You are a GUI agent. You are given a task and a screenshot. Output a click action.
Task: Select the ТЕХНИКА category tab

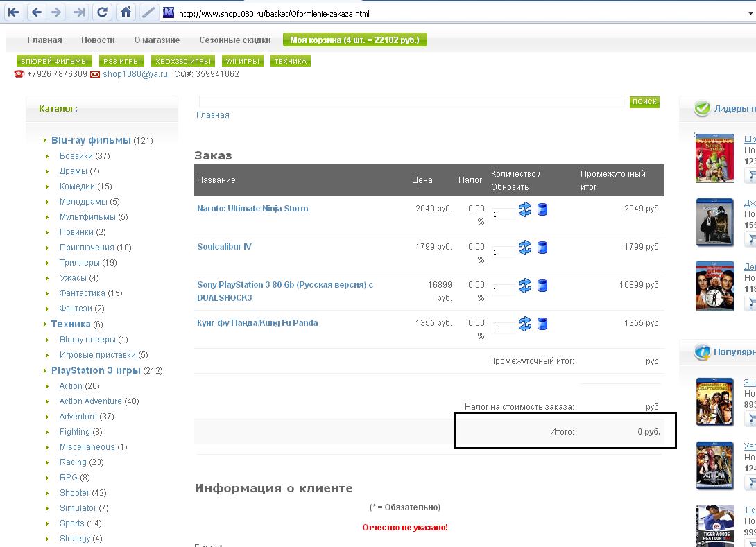(290, 61)
